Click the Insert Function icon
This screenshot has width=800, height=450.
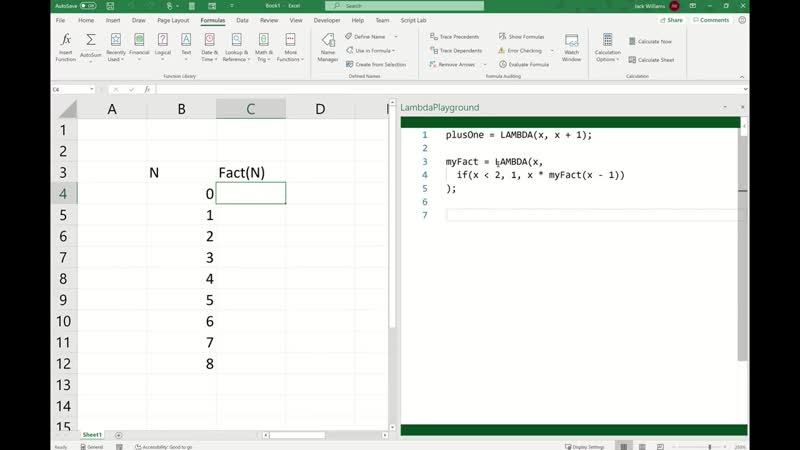coord(65,46)
